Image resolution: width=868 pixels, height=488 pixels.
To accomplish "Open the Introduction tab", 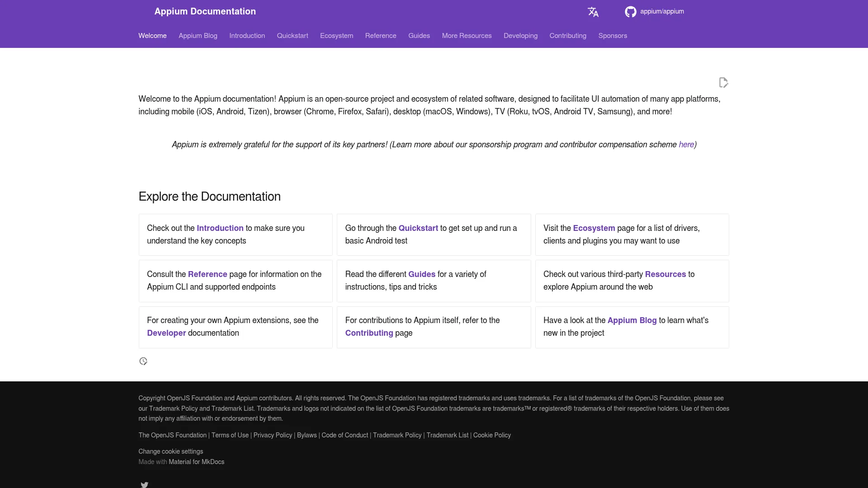I will tap(247, 36).
